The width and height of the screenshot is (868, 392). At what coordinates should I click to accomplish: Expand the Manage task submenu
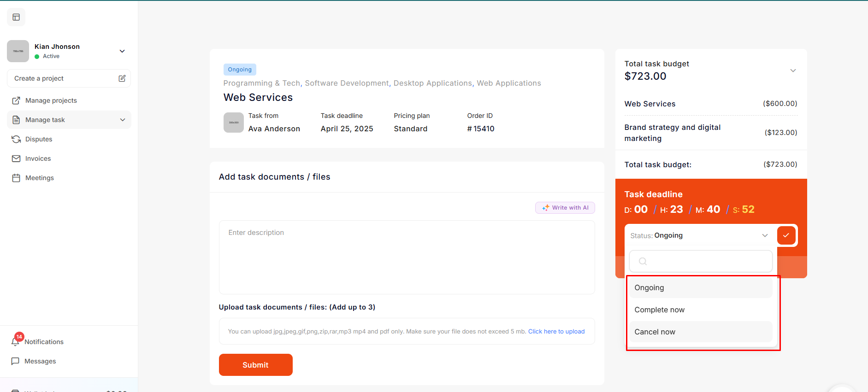(x=123, y=120)
